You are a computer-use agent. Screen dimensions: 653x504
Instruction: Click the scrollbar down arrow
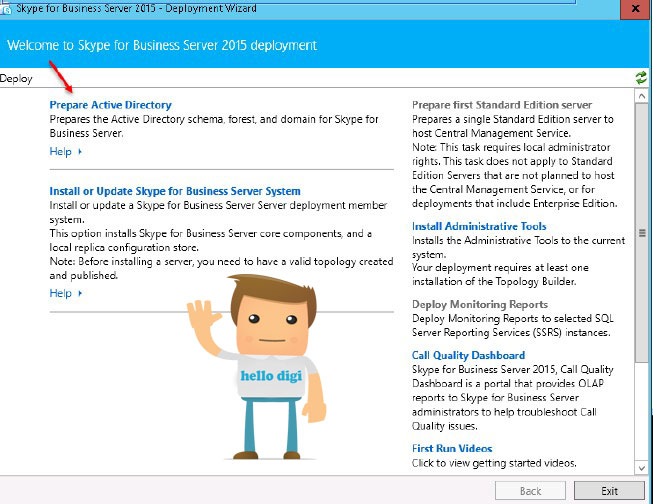coord(641,468)
